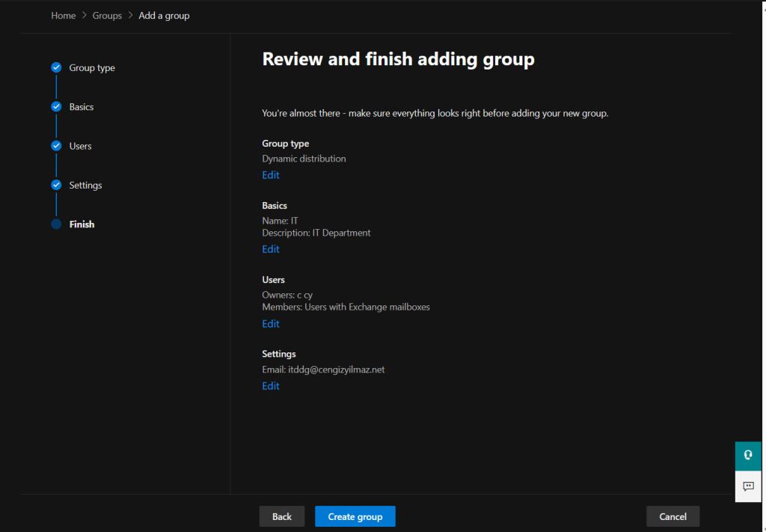The height and width of the screenshot is (532, 766).
Task: Navigate to Groups in the breadcrumb
Action: click(107, 16)
